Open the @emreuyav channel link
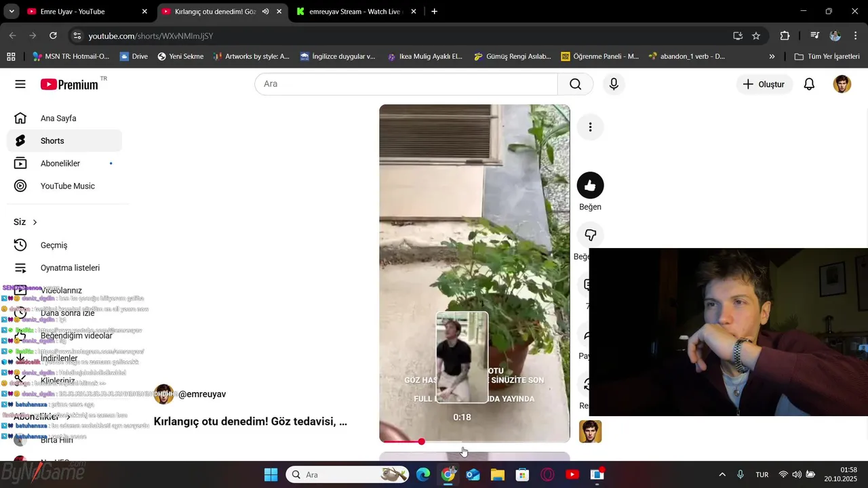This screenshot has height=488, width=868. [202, 394]
